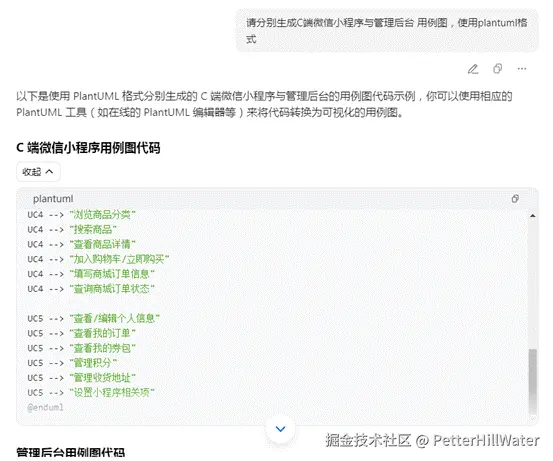Click the user prompt message bubble
This screenshot has height=461, width=553.
tap(387, 31)
